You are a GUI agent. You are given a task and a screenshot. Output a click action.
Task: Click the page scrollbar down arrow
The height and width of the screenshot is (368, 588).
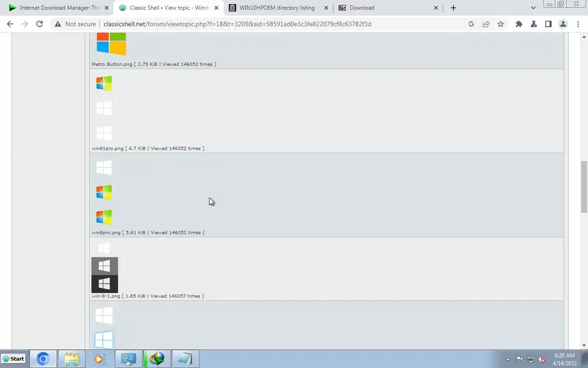(x=584, y=345)
